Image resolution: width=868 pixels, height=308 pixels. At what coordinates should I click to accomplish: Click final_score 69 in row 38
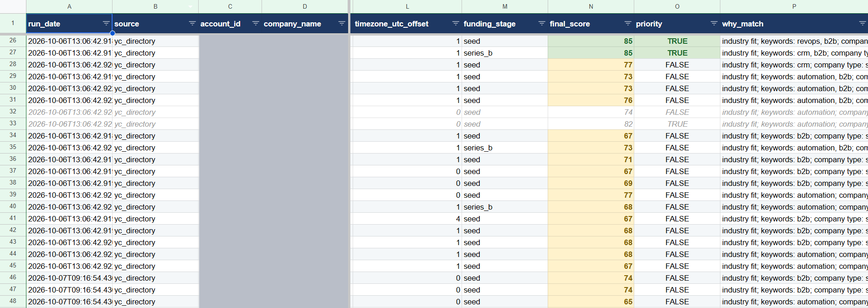(591, 183)
